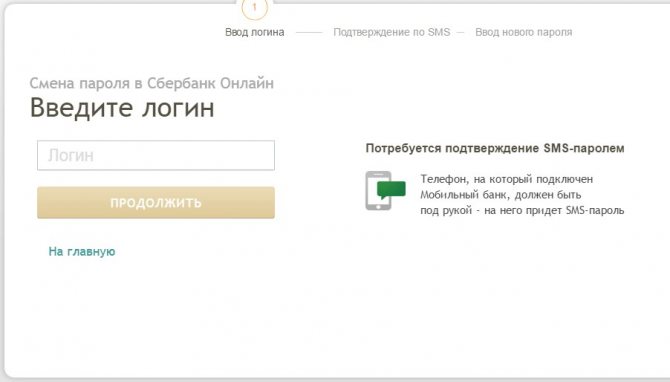Screen dimensions: 670x382
Task: Click separator line after 'Ввод логина' step
Action: [309, 32]
